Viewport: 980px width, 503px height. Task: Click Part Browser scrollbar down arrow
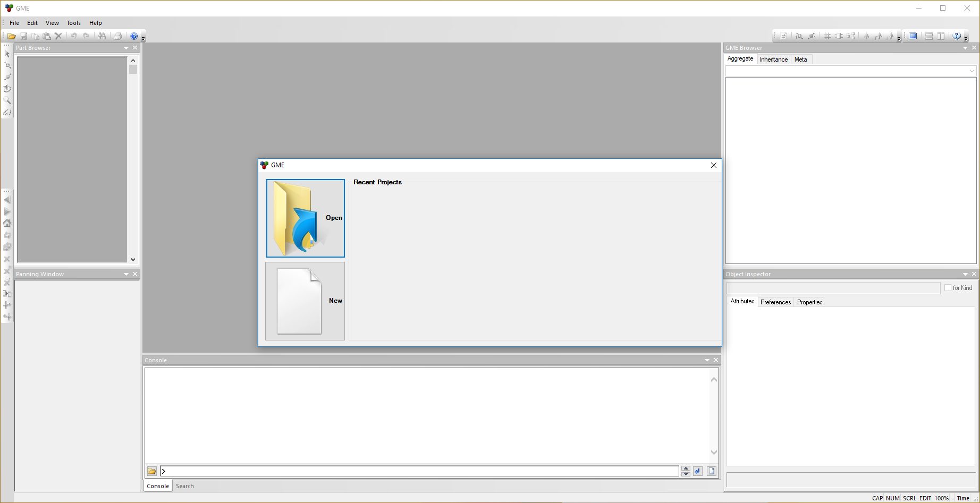coord(133,260)
